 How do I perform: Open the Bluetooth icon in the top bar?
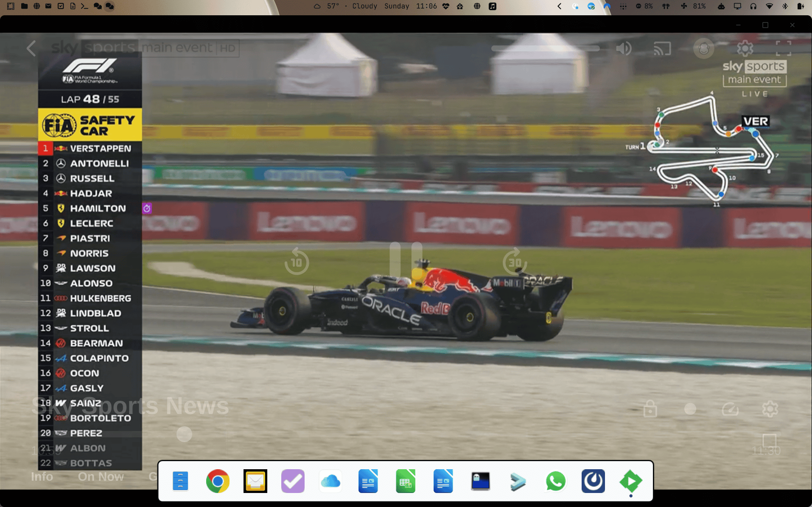tap(785, 6)
